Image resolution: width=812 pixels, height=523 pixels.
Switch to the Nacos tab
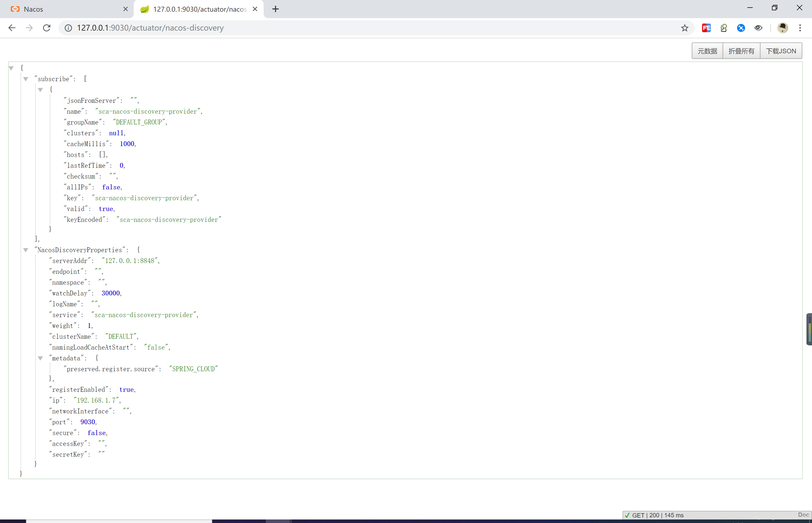tap(64, 9)
